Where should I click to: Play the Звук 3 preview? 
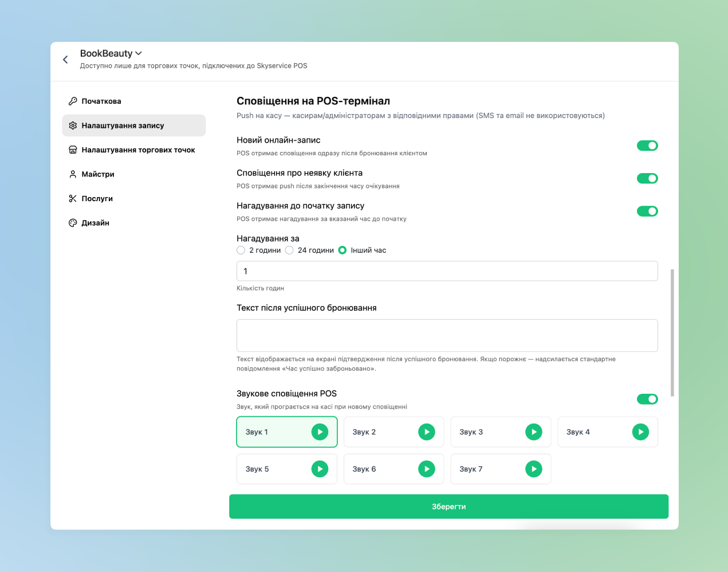coord(534,432)
